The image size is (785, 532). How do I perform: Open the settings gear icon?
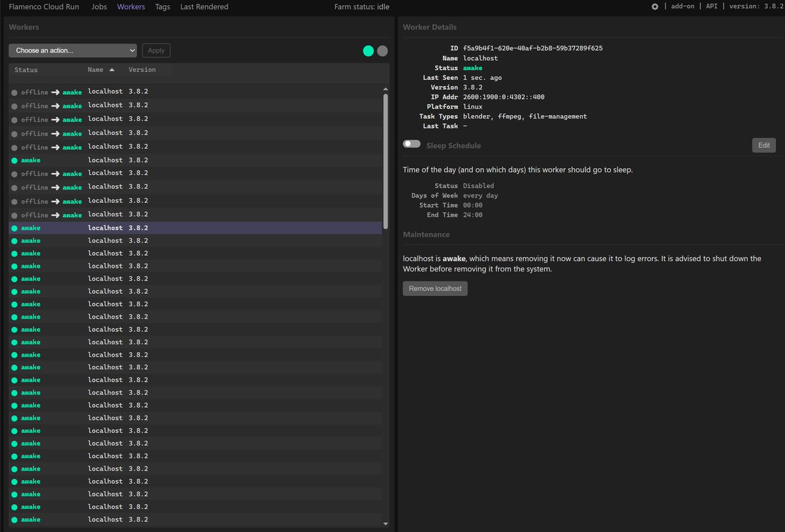[x=655, y=7]
